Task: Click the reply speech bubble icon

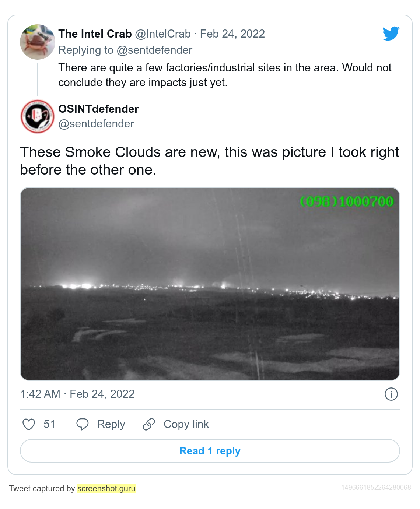Action: [82, 424]
